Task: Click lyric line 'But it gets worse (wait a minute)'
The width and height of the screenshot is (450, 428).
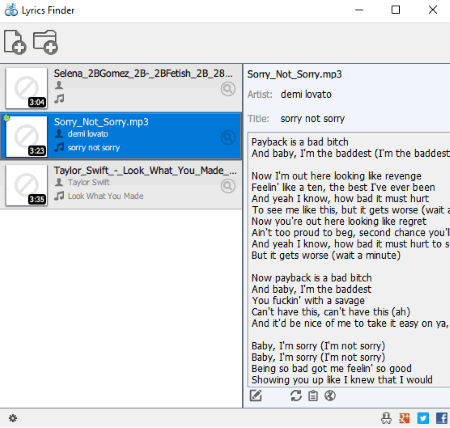Action: click(x=326, y=256)
